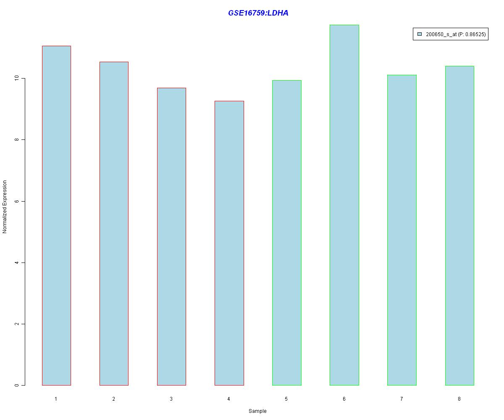
Task: Select the bar for sample 4
Action: click(229, 243)
